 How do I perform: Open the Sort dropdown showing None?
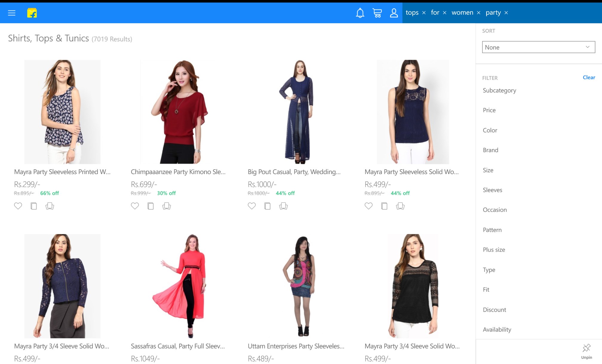pos(538,47)
